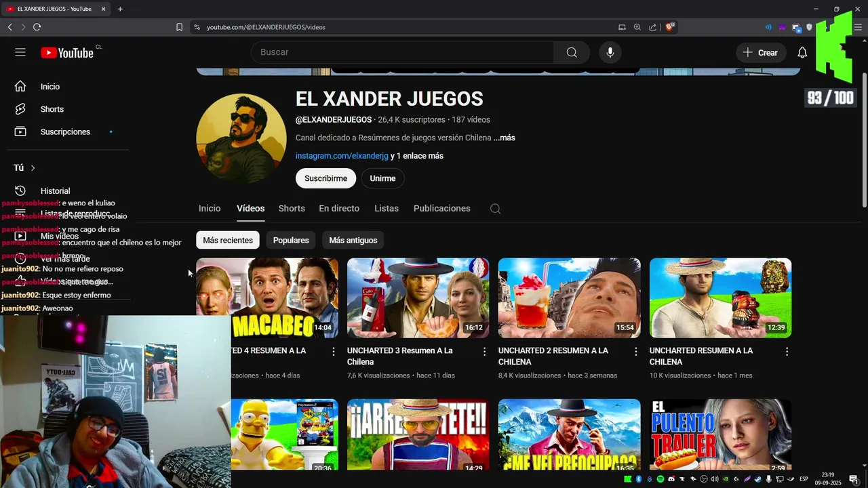868x488 pixels.
Task: Open Brave Shields lion icon
Action: pyautogui.click(x=670, y=27)
